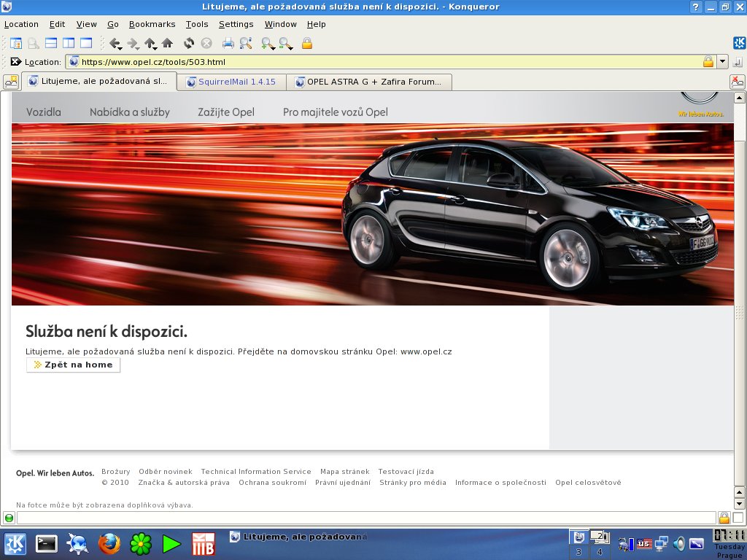Viewport: 747px width, 560px height.
Task: Open the "Mapa stránek" footer link
Action: point(344,472)
